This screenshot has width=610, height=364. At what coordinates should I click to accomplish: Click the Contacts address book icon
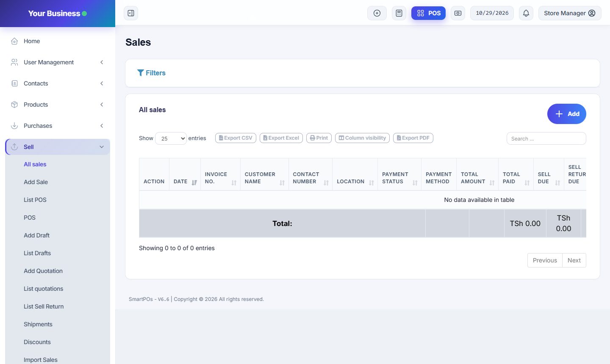pos(14,83)
